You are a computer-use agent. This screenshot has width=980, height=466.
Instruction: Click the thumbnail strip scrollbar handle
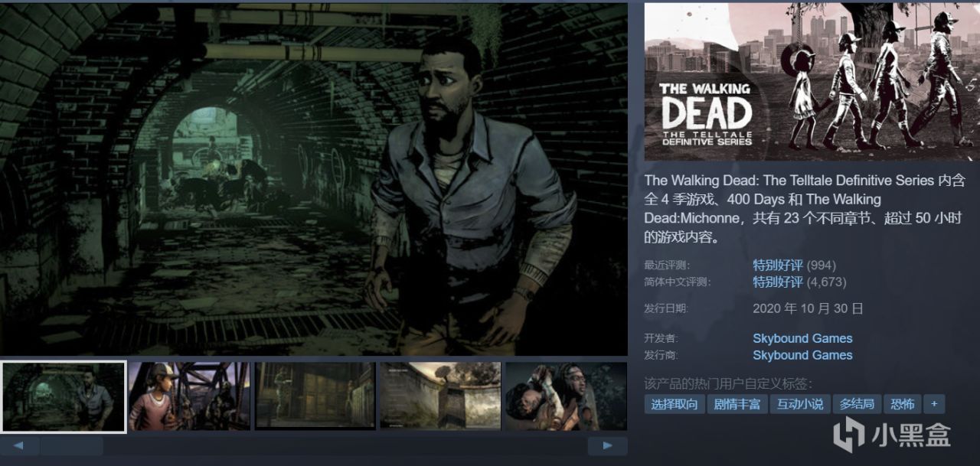click(72, 445)
